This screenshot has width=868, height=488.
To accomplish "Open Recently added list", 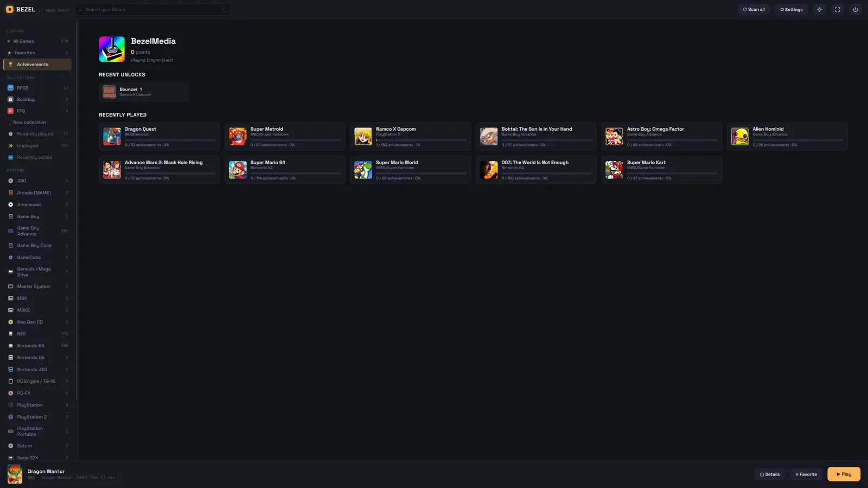I will (37, 157).
